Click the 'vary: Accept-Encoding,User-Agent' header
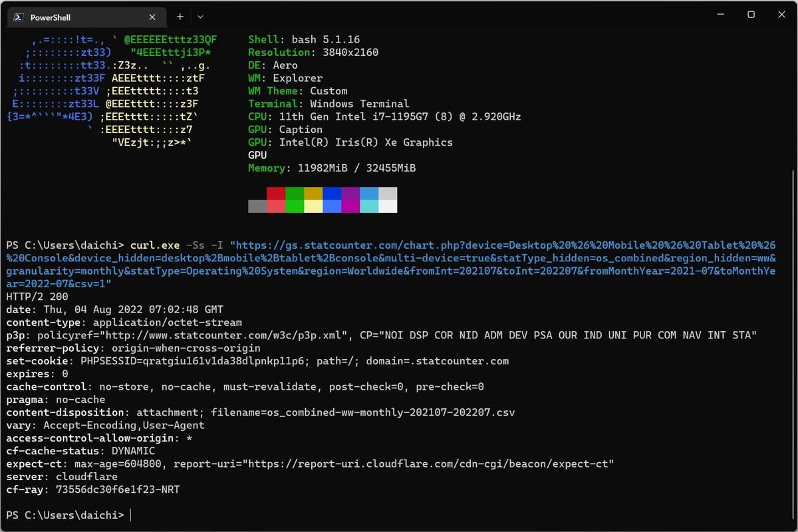Viewport: 798px width, 532px height. click(x=105, y=425)
